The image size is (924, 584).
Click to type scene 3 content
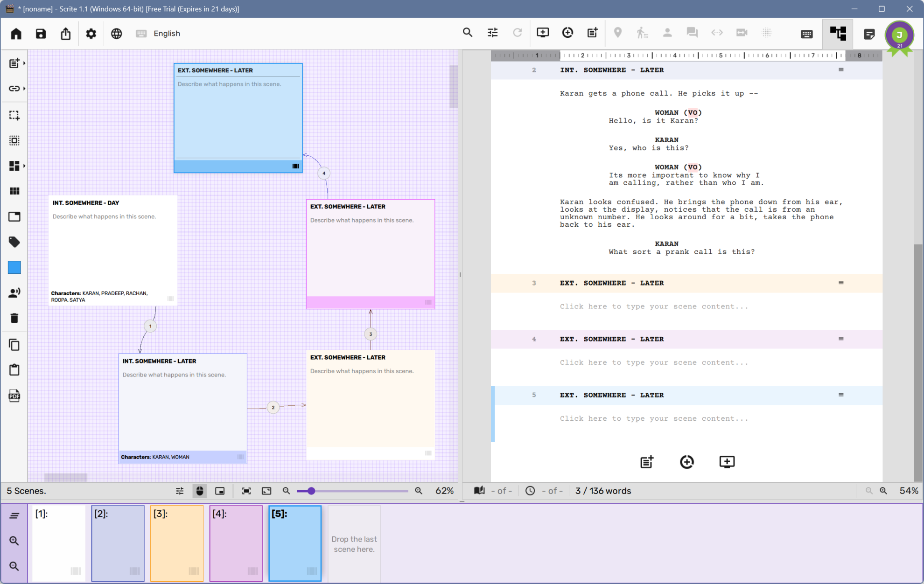point(653,306)
